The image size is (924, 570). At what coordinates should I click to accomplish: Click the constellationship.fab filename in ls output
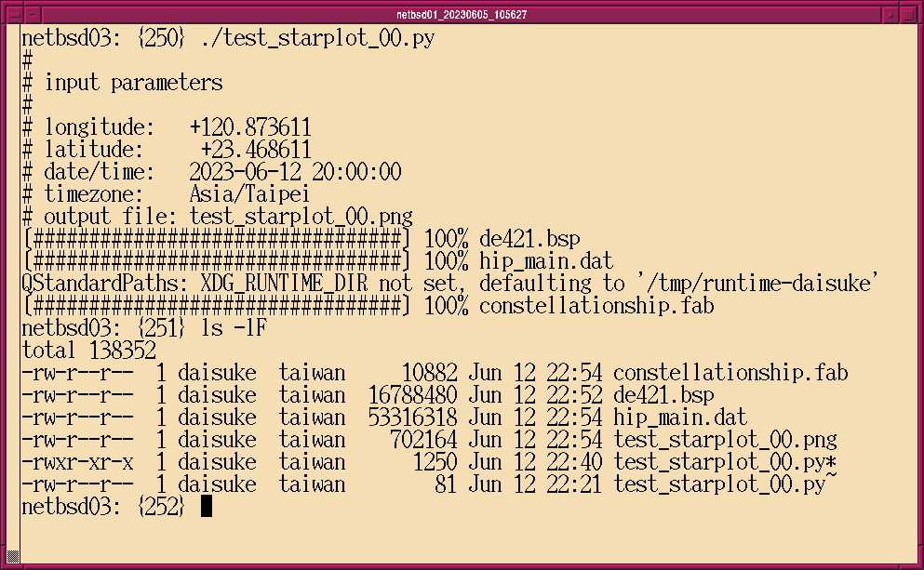(730, 373)
